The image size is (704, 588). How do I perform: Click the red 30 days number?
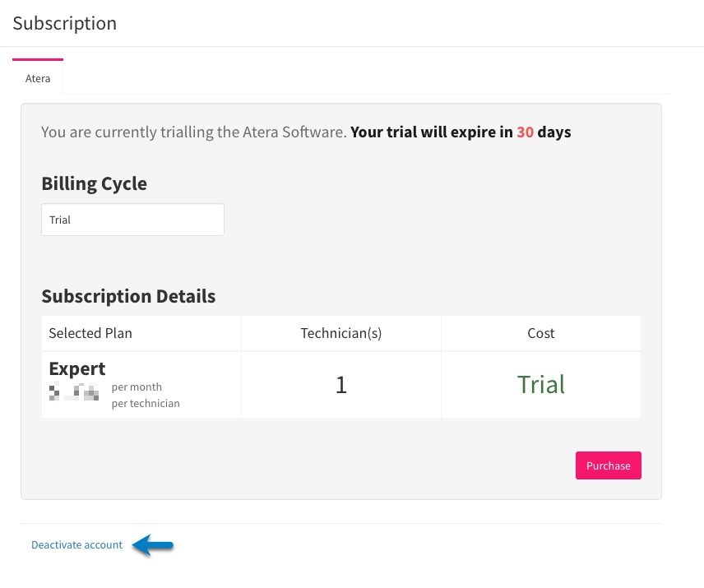[x=525, y=132]
